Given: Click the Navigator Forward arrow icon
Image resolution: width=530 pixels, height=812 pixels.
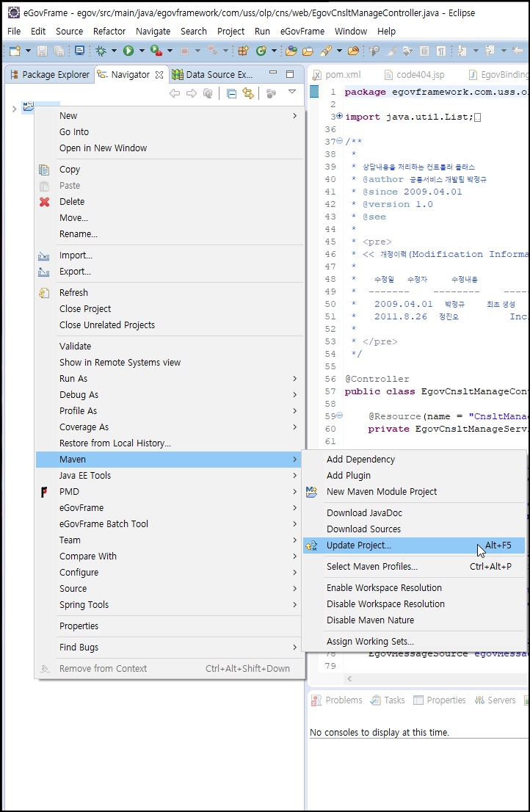Looking at the screenshot, I should [192, 93].
